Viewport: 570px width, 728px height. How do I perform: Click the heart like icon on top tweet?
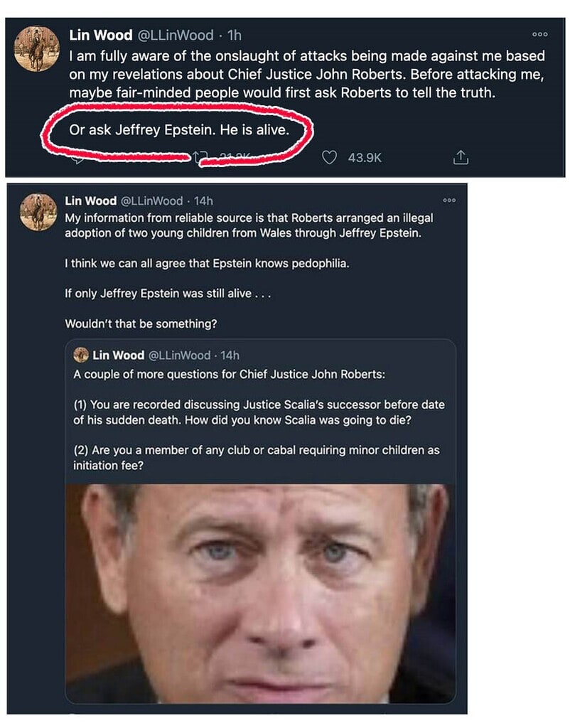coord(329,158)
